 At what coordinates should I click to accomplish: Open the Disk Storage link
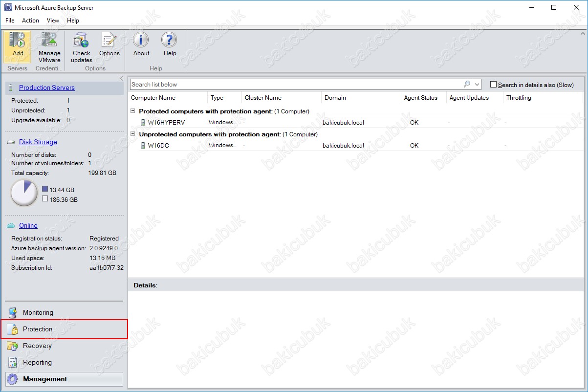(x=38, y=142)
